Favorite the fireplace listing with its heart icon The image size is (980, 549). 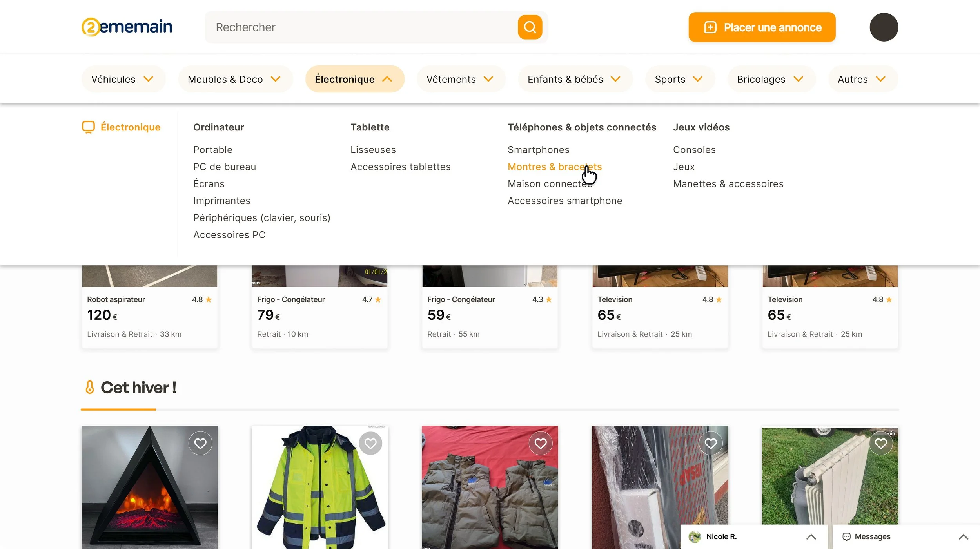point(200,443)
